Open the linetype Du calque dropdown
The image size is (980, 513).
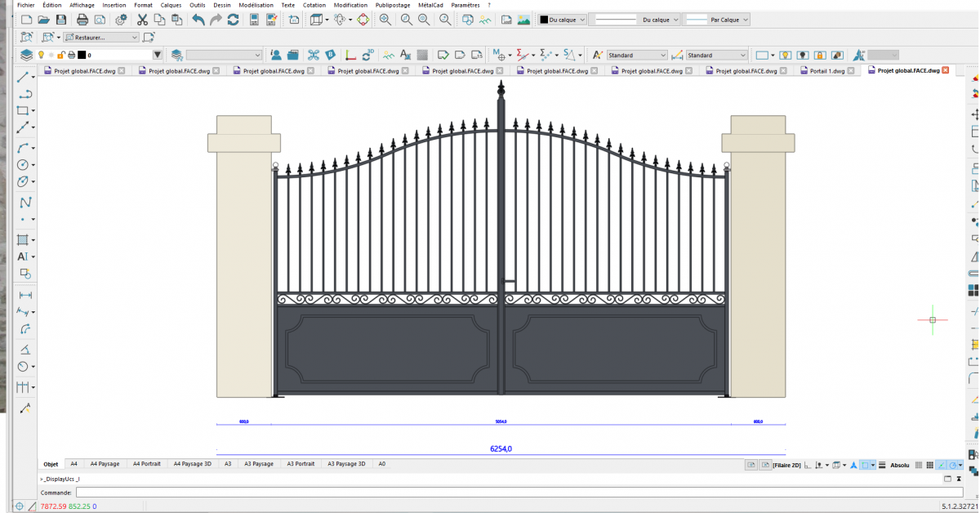click(x=634, y=20)
